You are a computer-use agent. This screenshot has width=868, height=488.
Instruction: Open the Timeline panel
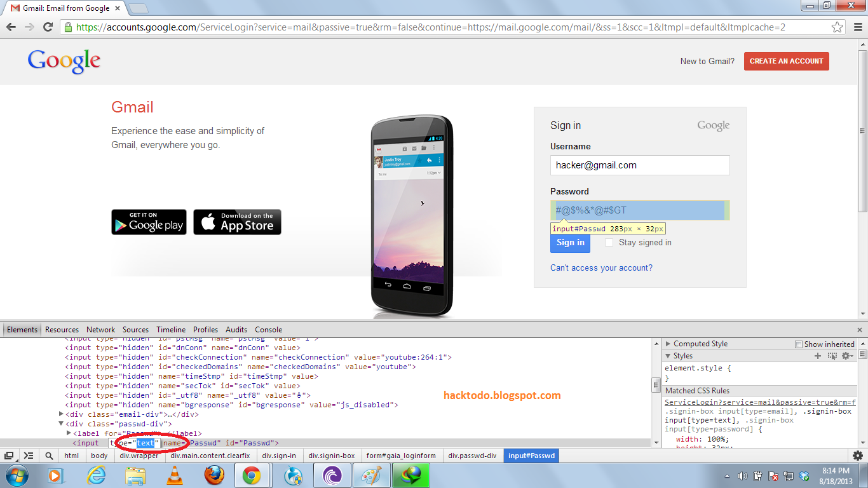coord(171,330)
